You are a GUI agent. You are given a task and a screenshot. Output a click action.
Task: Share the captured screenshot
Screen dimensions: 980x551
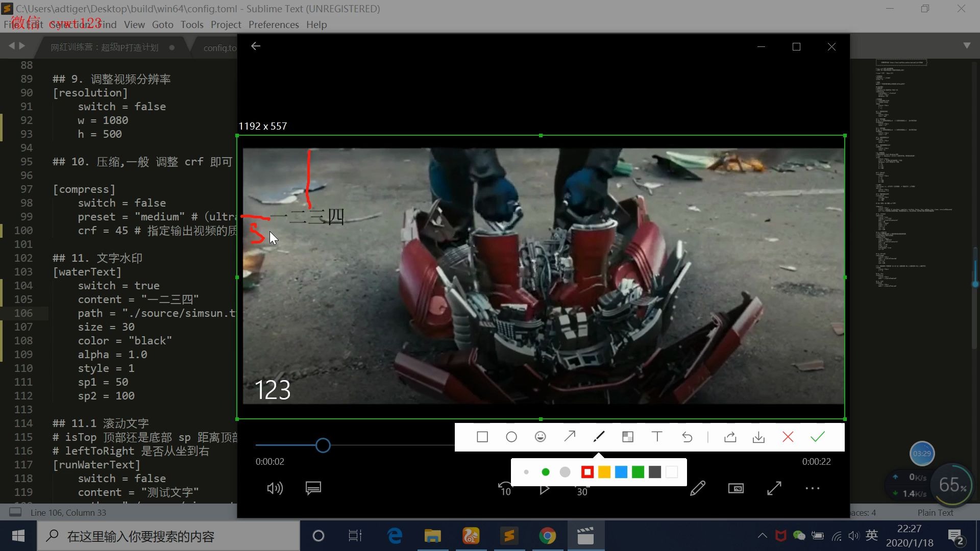[x=730, y=437]
